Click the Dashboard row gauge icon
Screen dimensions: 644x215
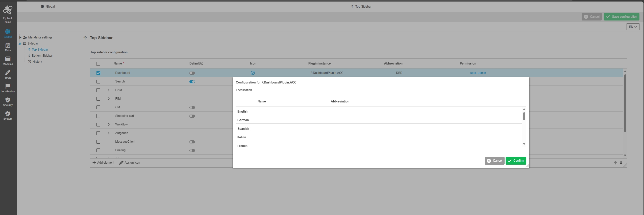253,73
